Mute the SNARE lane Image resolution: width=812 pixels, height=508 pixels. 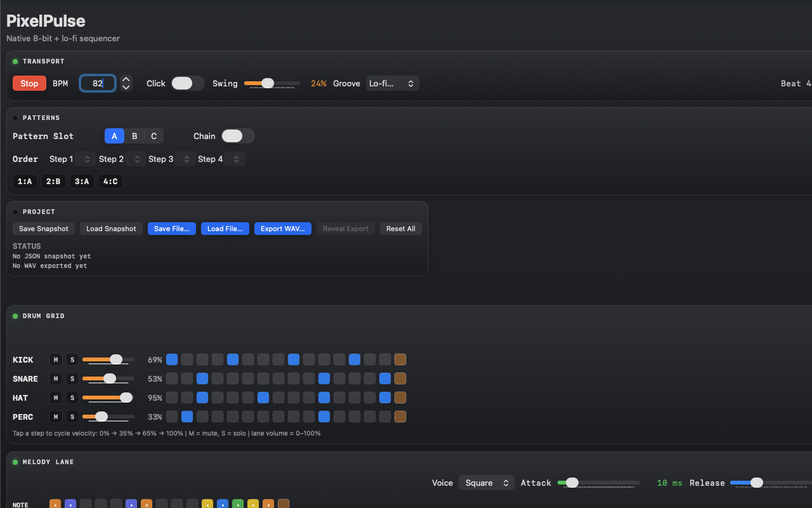pyautogui.click(x=56, y=379)
